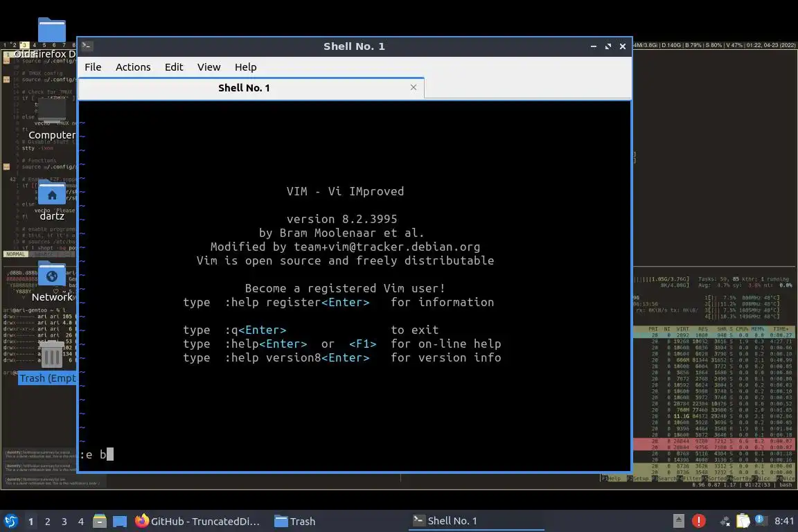
Task: Click the red alert notification tray icon
Action: click(699, 521)
